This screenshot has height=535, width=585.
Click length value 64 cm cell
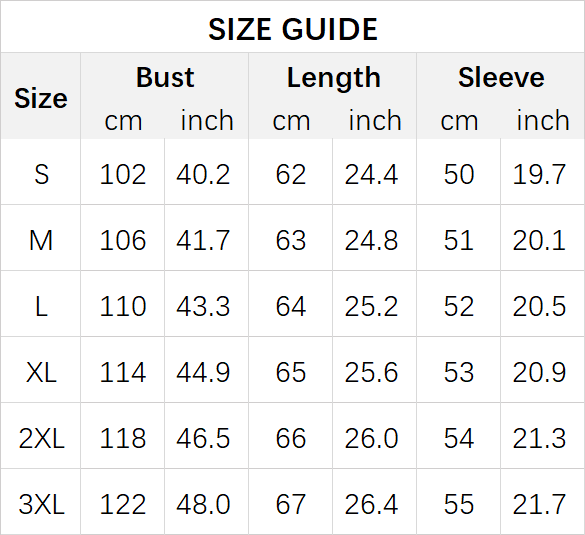point(291,306)
